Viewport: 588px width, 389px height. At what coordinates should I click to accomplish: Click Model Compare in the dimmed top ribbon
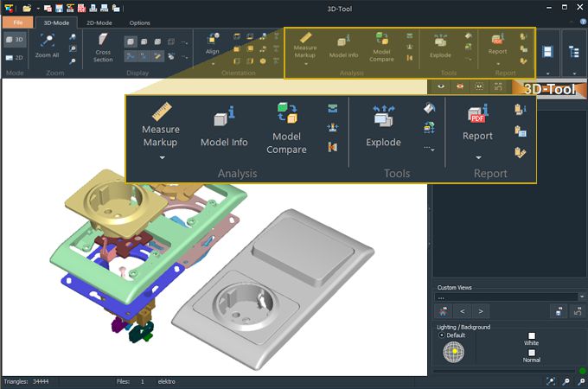point(381,47)
